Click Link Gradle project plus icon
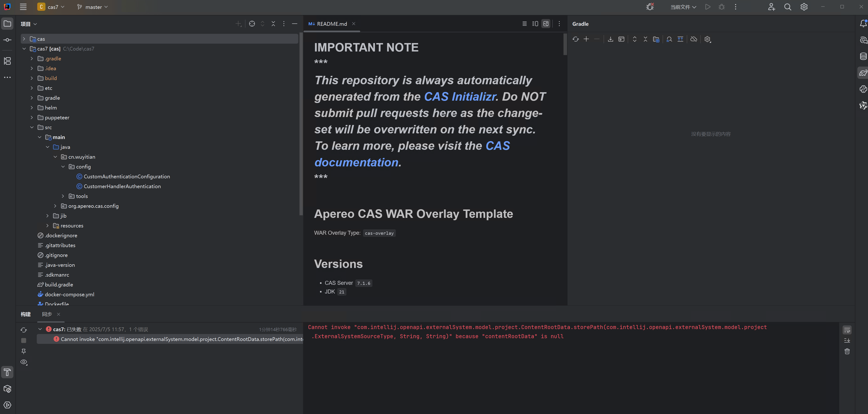 (586, 39)
